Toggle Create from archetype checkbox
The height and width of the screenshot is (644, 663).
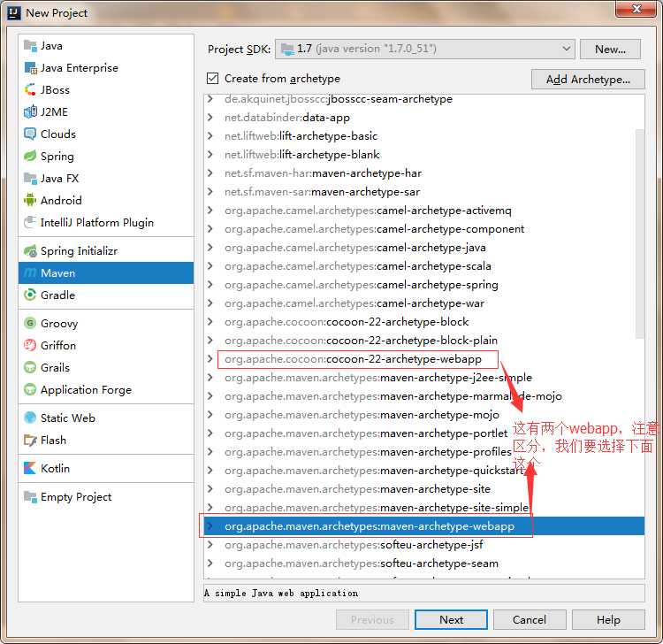point(213,78)
